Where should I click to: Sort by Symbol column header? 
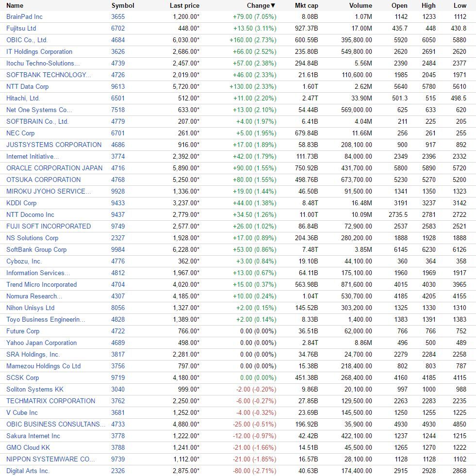(123, 5)
